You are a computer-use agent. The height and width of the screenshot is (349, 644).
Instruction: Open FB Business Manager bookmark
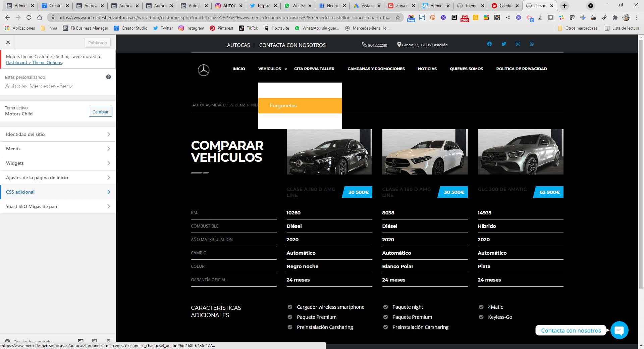click(x=86, y=28)
